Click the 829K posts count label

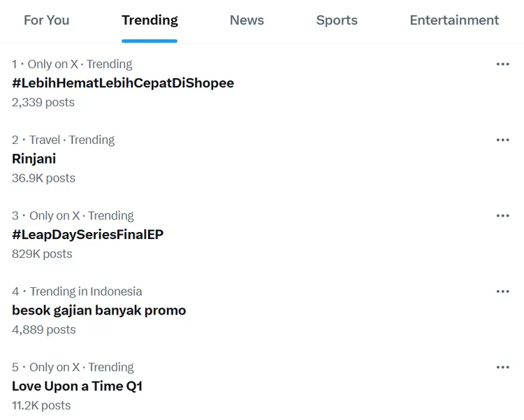point(42,254)
